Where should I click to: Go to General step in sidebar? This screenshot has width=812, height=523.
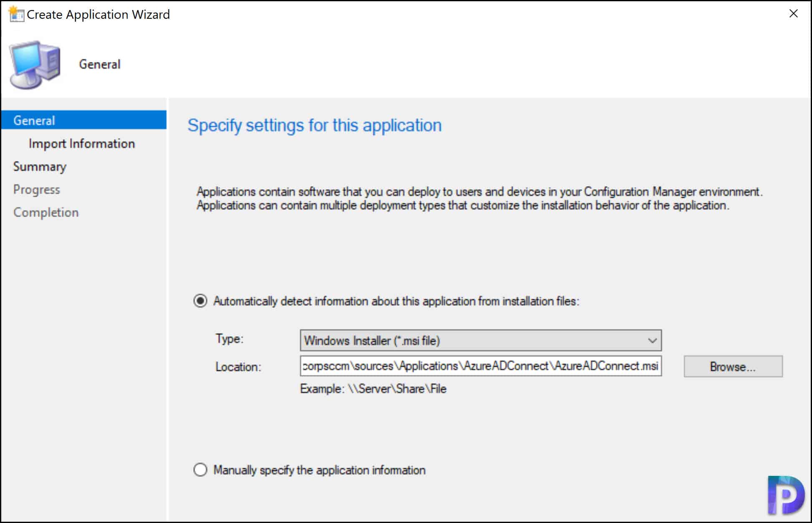coord(84,120)
